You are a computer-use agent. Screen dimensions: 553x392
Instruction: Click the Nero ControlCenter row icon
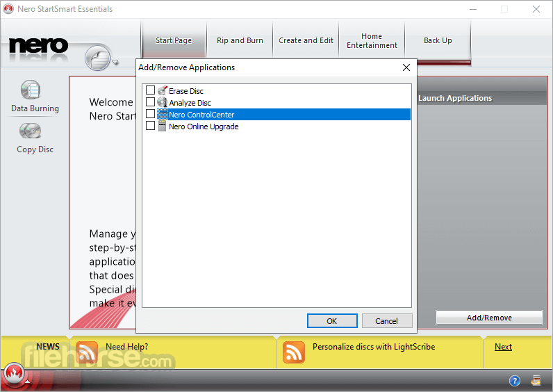coord(163,114)
